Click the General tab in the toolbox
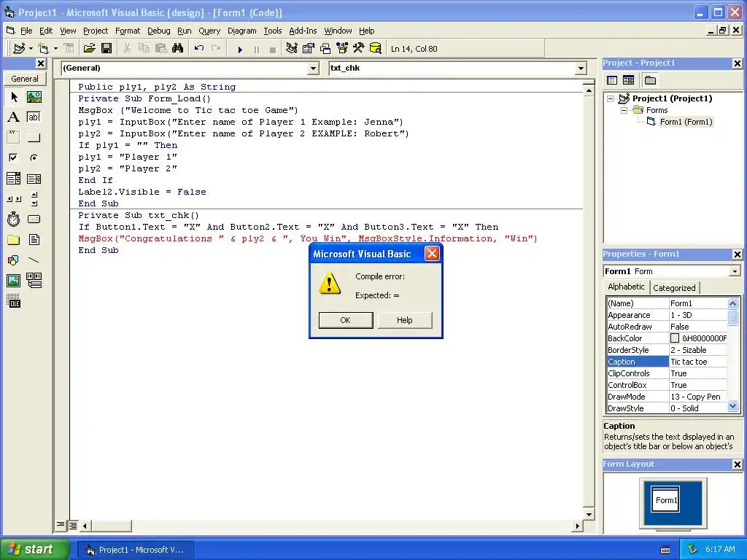The width and height of the screenshot is (747, 560). 25,79
